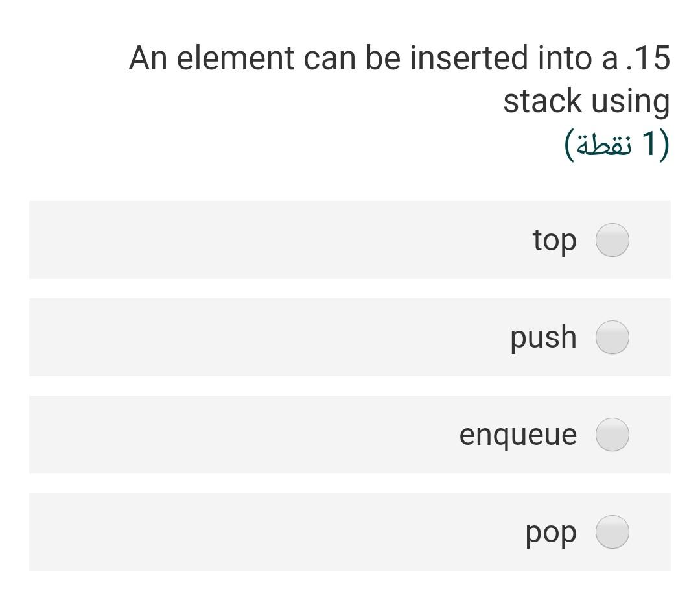
Task: Mark the enqueue radio button
Action: 612,435
